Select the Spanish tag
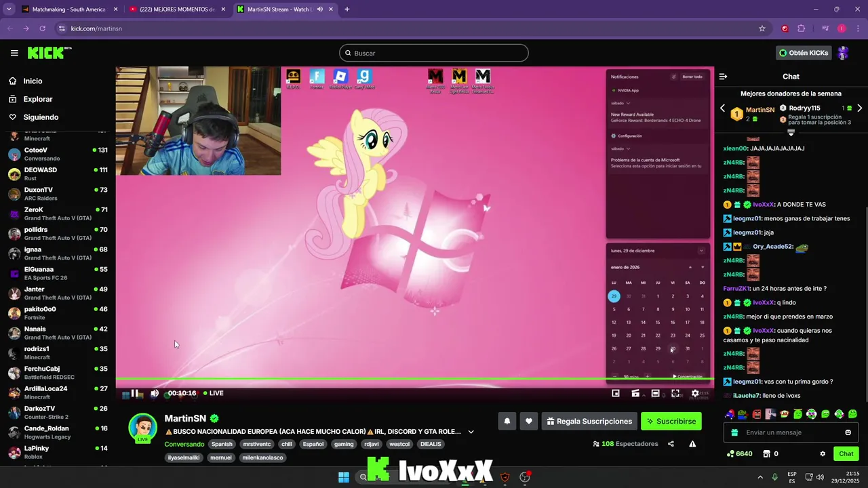This screenshot has width=868, height=488. tap(222, 444)
